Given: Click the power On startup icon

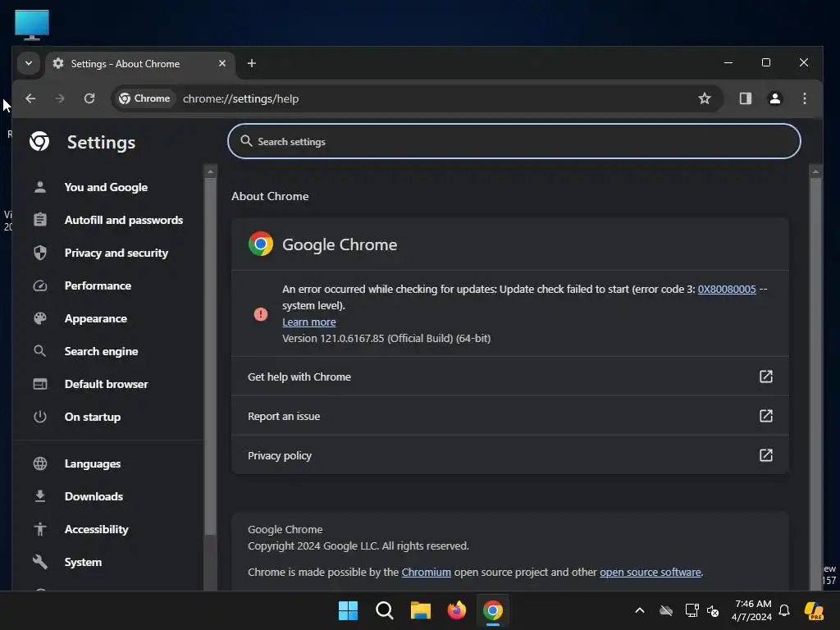Looking at the screenshot, I should (x=40, y=417).
